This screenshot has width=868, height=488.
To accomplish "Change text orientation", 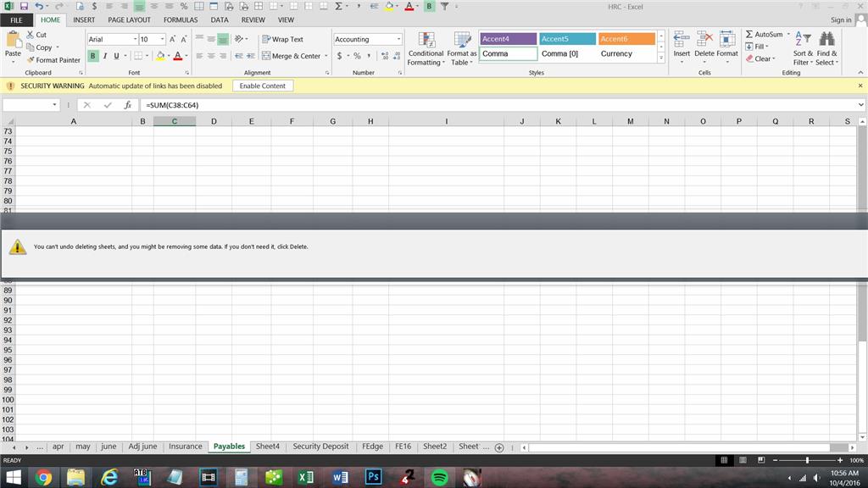I will click(x=239, y=39).
